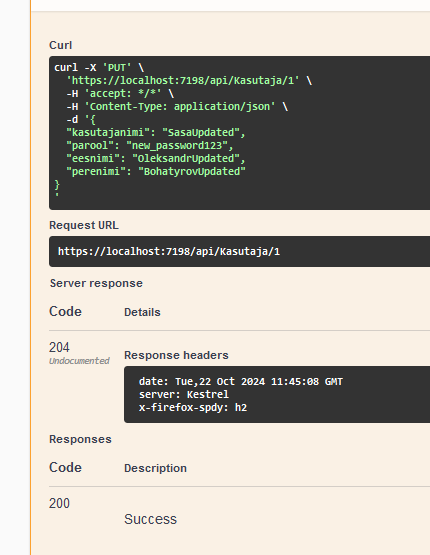Click the Server response heading
This screenshot has height=555, width=430.
tap(96, 283)
